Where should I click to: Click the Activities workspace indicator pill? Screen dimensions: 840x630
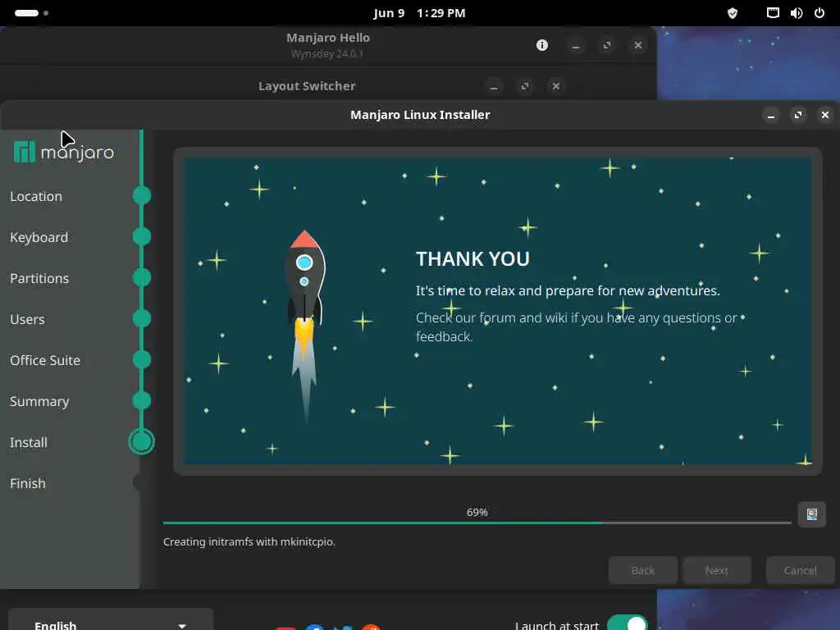coord(26,13)
